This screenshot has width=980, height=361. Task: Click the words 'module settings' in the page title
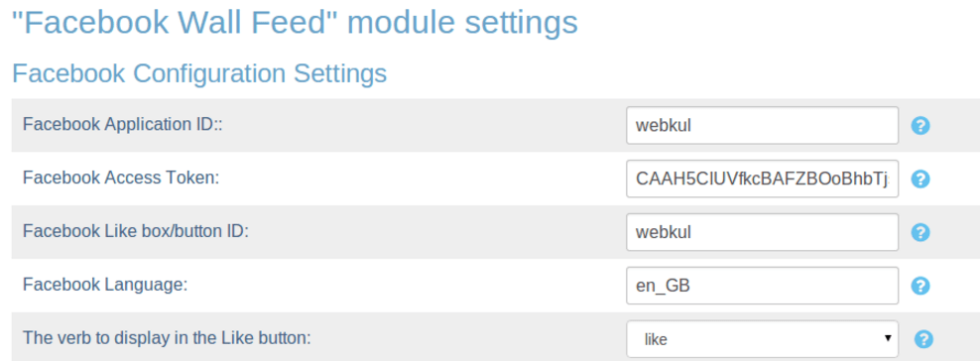(462, 24)
